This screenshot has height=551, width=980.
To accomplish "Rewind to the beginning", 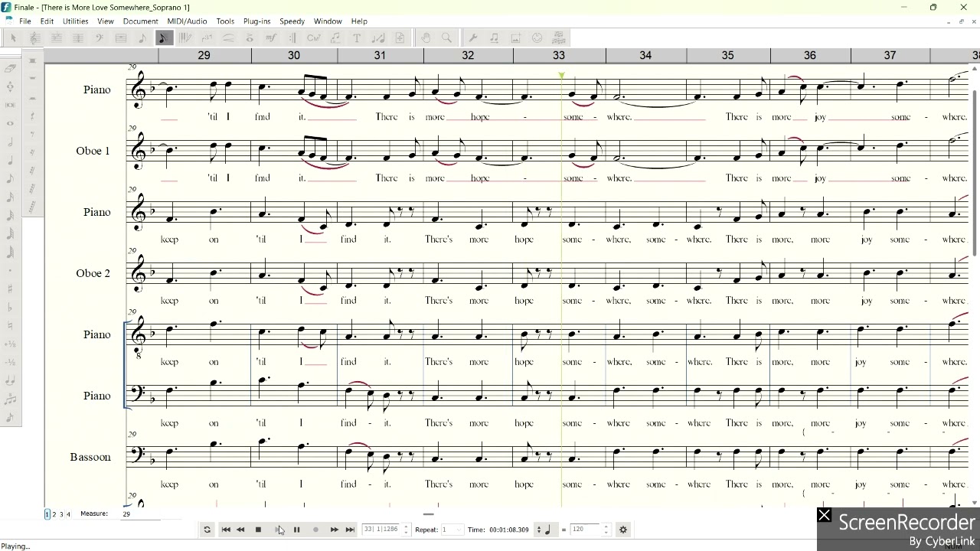I will coord(226,530).
